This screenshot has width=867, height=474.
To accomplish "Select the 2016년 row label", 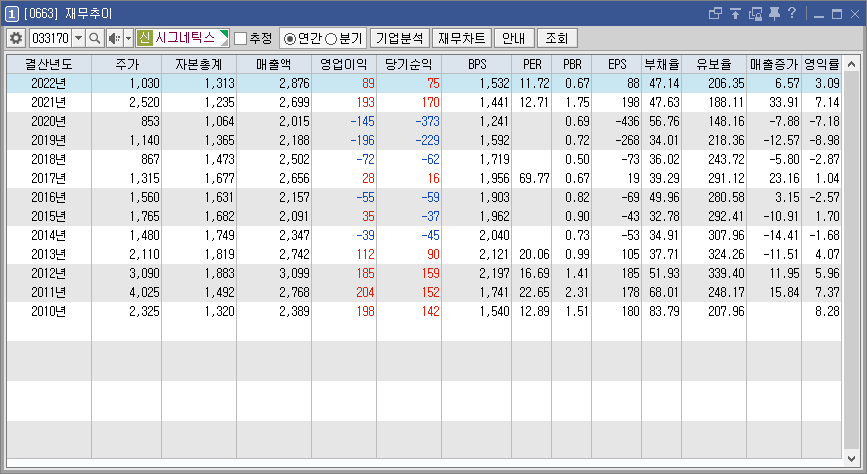I will (x=49, y=197).
